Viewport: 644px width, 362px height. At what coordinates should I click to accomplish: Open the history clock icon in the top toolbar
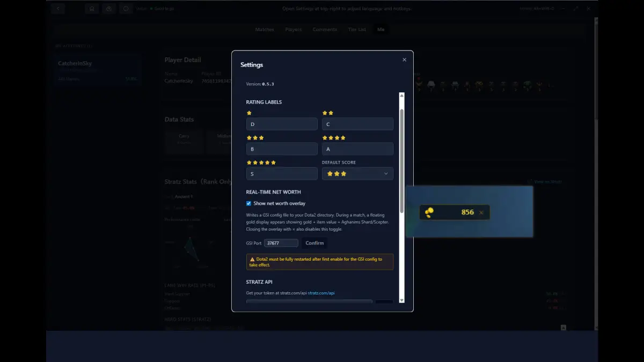[x=109, y=9]
